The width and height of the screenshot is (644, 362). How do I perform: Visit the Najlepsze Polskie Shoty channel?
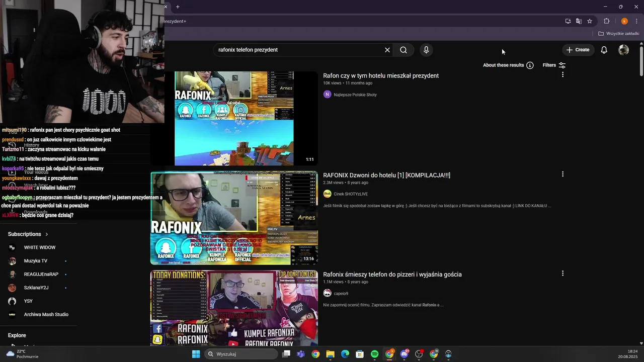(x=355, y=95)
